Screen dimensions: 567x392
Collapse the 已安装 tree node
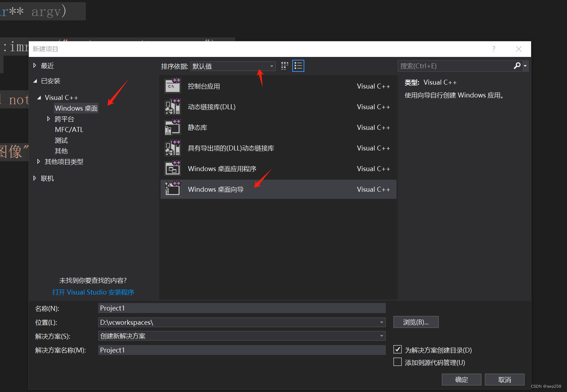[35, 81]
